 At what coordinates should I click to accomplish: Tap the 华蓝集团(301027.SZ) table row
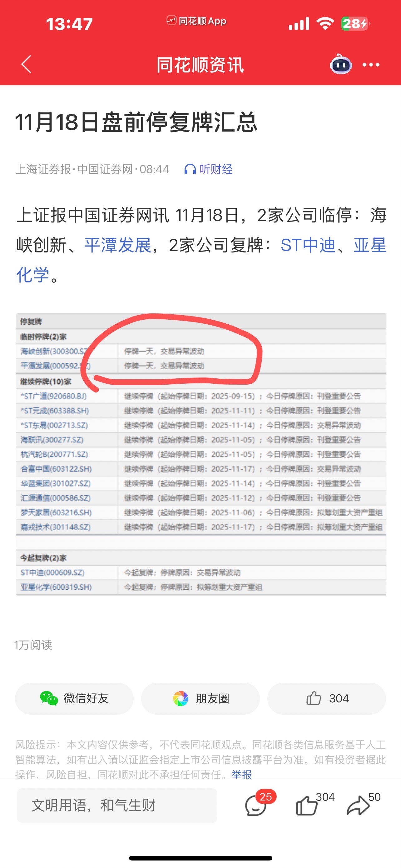click(201, 484)
